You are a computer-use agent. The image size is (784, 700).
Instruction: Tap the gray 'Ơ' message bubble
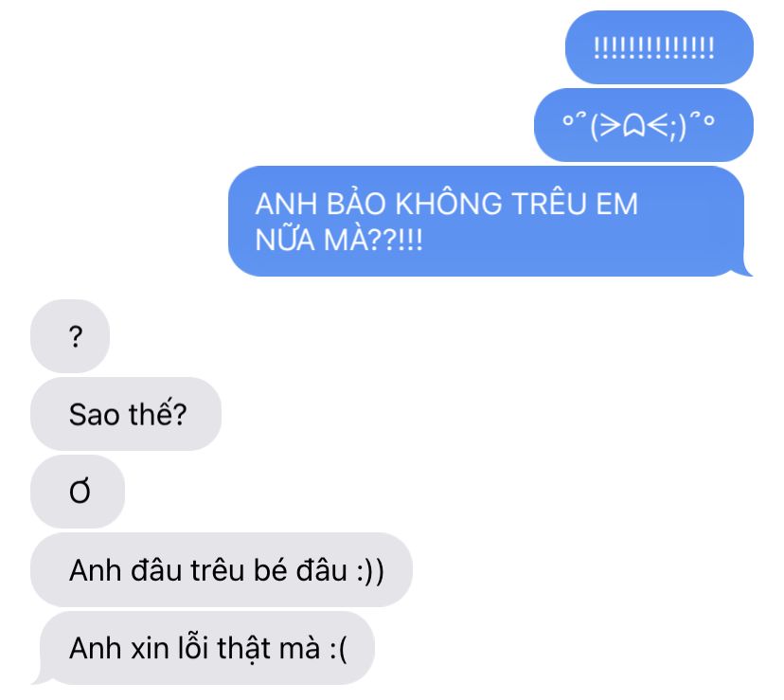coord(78,492)
